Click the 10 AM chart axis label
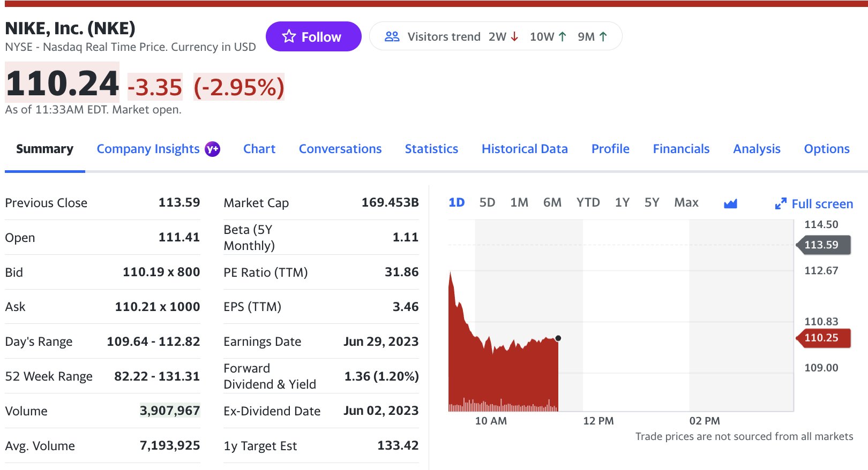868x470 pixels. (x=491, y=421)
